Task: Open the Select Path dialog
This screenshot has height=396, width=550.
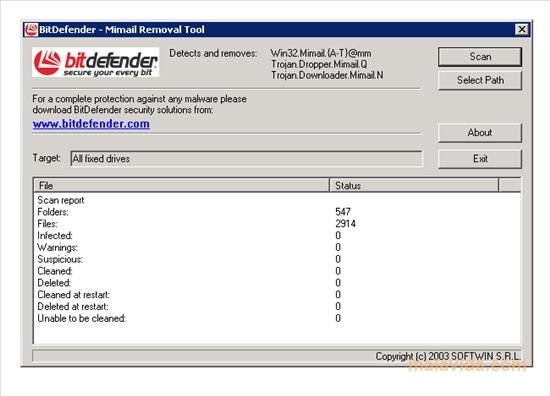Action: pyautogui.click(x=480, y=80)
